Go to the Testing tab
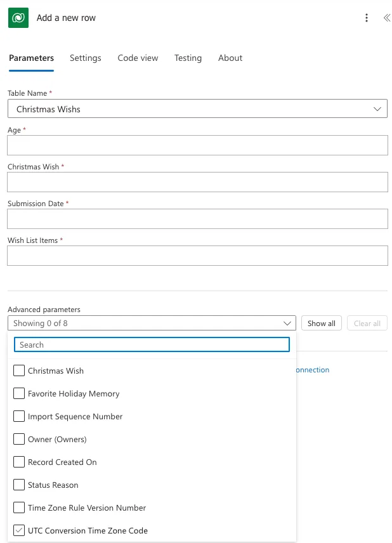 coord(188,58)
